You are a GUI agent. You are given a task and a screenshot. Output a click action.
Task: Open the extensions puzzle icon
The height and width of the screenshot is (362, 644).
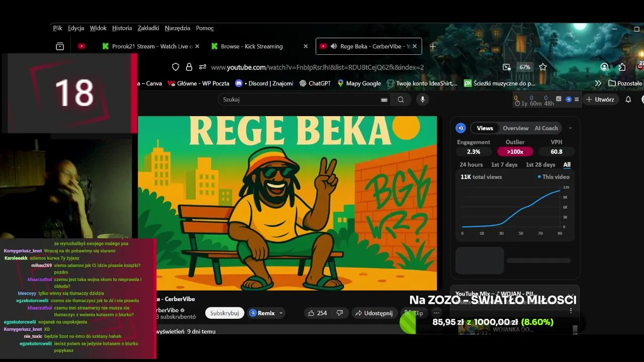622,67
